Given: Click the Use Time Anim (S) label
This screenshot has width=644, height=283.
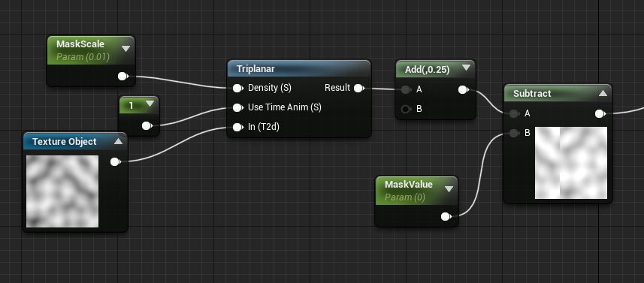Looking at the screenshot, I should coord(285,107).
